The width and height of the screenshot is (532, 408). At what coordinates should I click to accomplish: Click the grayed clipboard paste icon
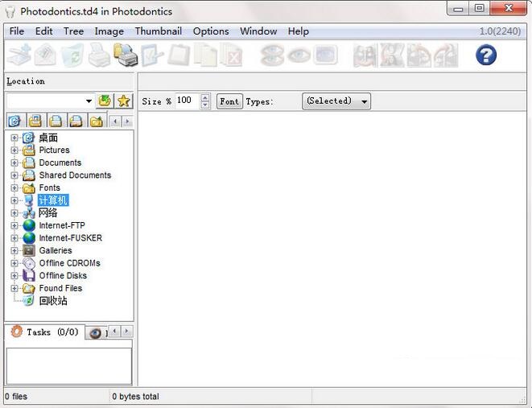179,55
